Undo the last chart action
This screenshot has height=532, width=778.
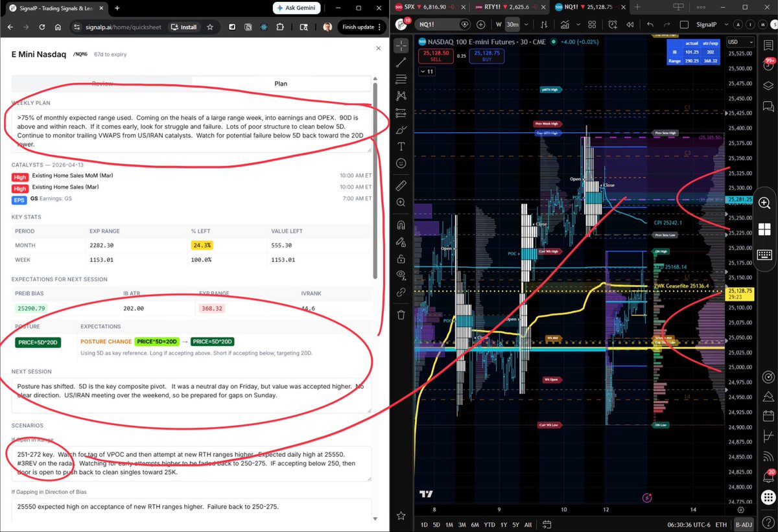pos(650,25)
